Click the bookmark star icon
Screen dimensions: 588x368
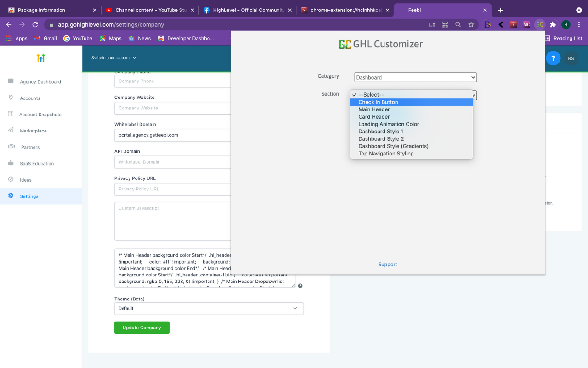pyautogui.click(x=471, y=24)
